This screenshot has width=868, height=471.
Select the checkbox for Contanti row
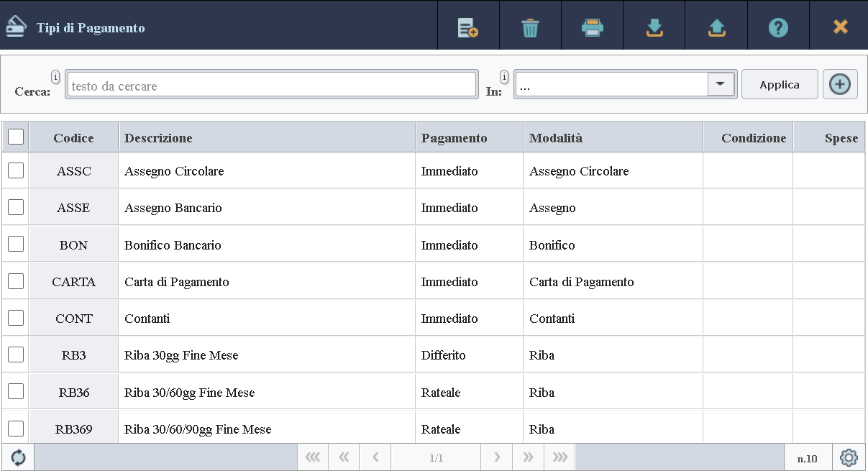pos(16,318)
